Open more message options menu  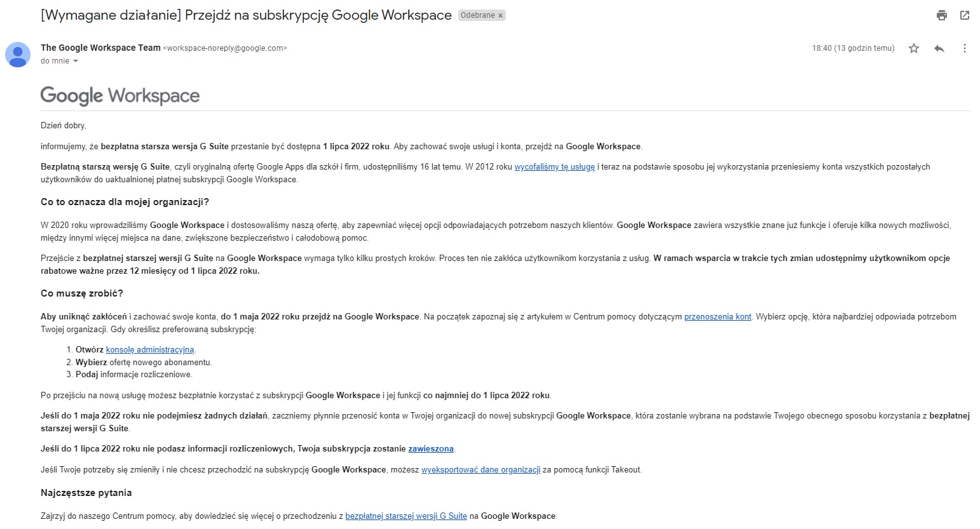click(x=965, y=48)
